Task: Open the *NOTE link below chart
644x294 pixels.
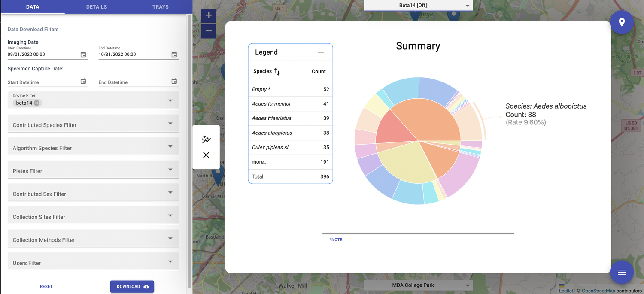Action: coord(336,240)
